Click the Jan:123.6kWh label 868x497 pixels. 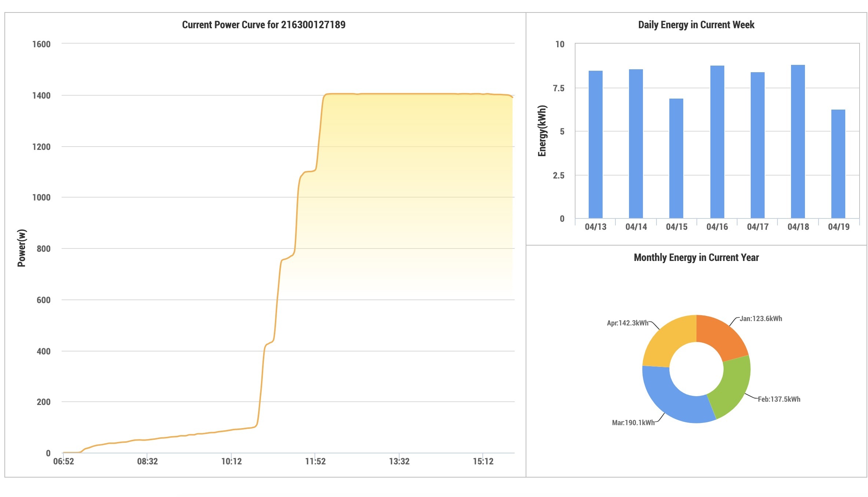pyautogui.click(x=761, y=319)
